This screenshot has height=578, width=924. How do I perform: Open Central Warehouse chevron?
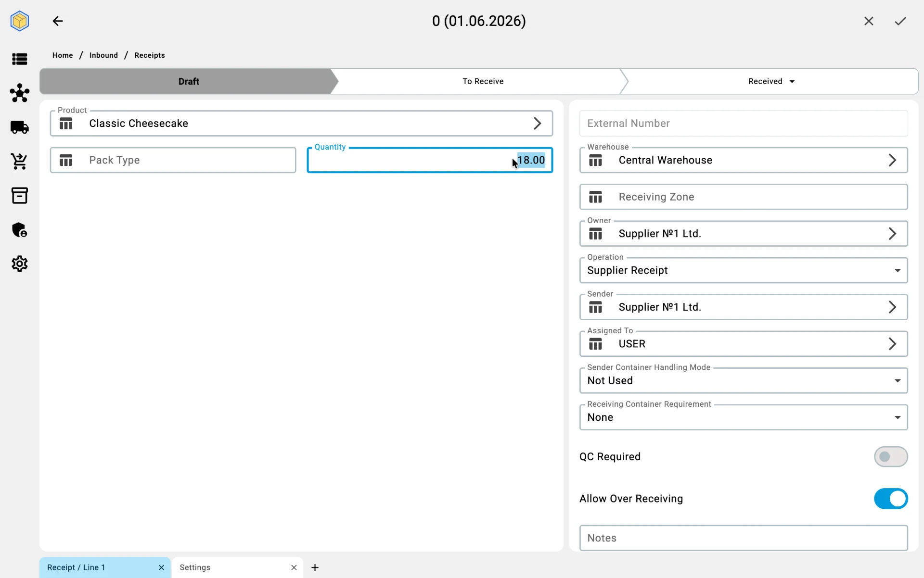[892, 160]
